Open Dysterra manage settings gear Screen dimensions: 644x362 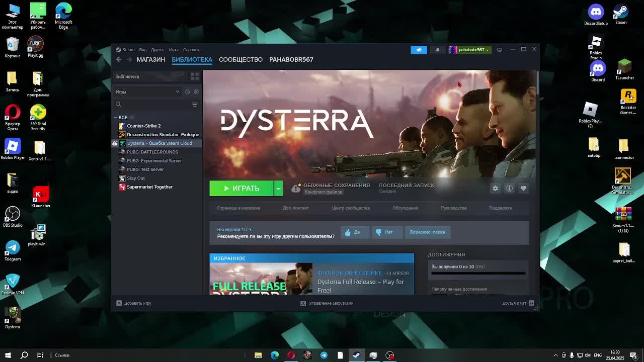coord(495,188)
